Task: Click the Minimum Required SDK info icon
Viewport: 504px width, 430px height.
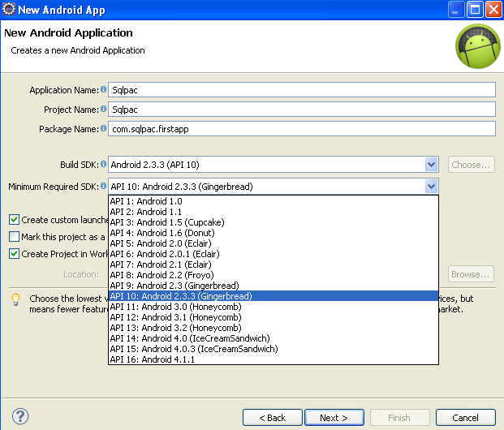Action: click(x=103, y=186)
